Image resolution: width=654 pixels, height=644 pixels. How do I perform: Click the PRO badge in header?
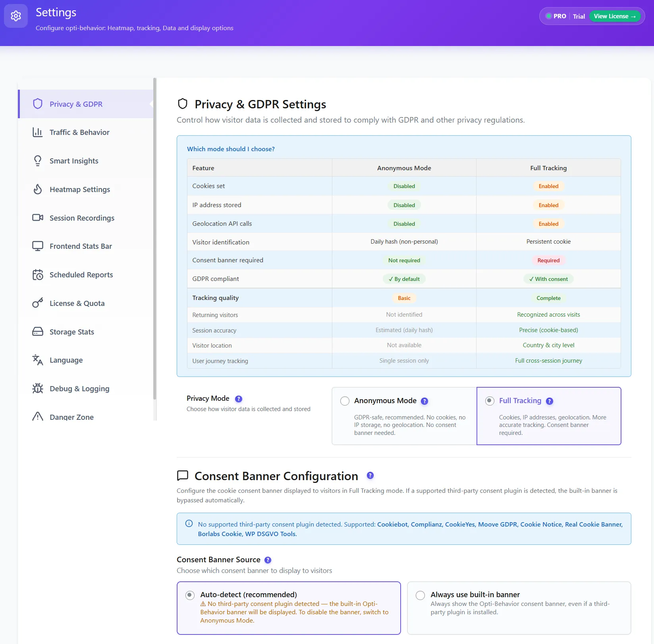click(556, 16)
